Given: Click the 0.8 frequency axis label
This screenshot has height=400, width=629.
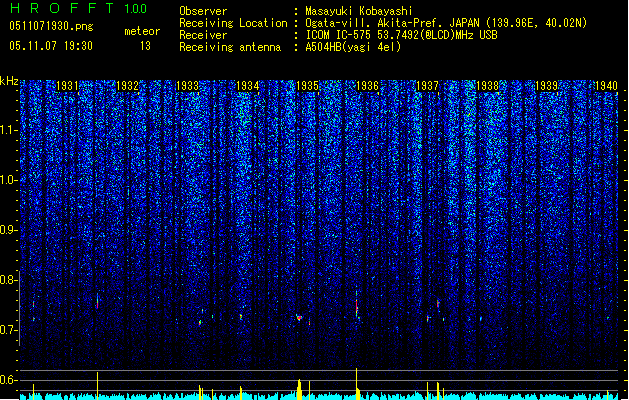Looking at the screenshot, I should 8,280.
